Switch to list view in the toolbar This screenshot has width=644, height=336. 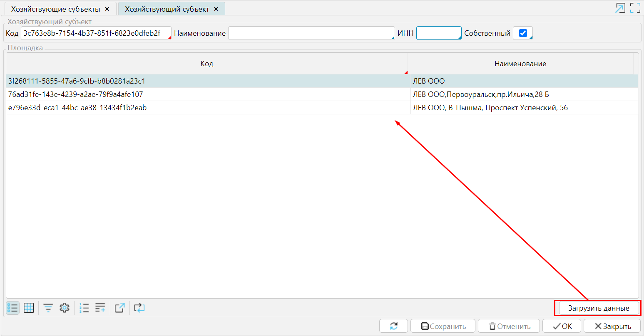point(12,308)
